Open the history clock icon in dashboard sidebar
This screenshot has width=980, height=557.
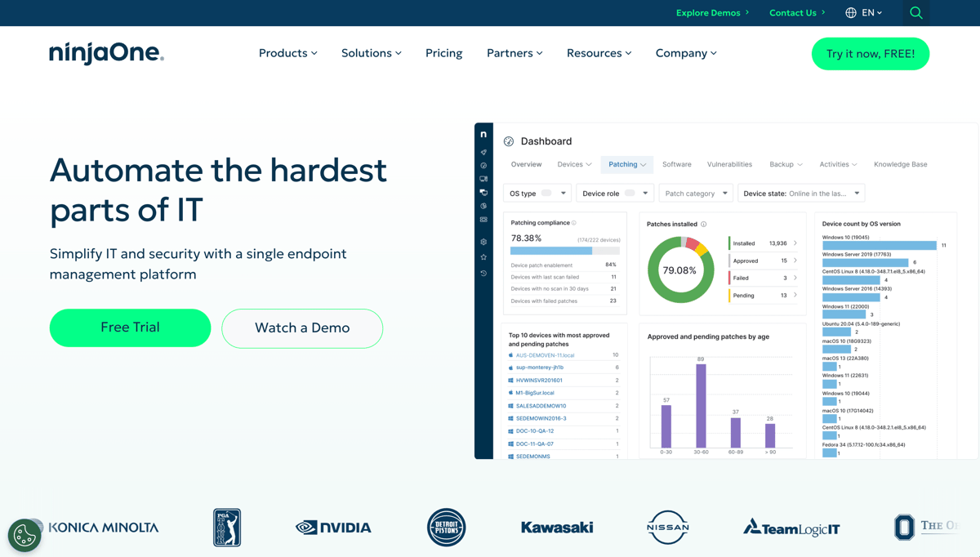(483, 274)
